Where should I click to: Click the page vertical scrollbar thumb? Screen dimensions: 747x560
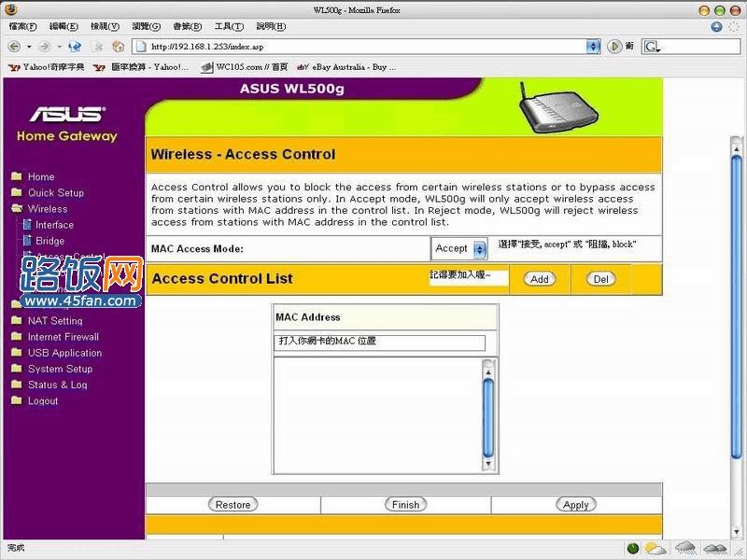[737, 308]
